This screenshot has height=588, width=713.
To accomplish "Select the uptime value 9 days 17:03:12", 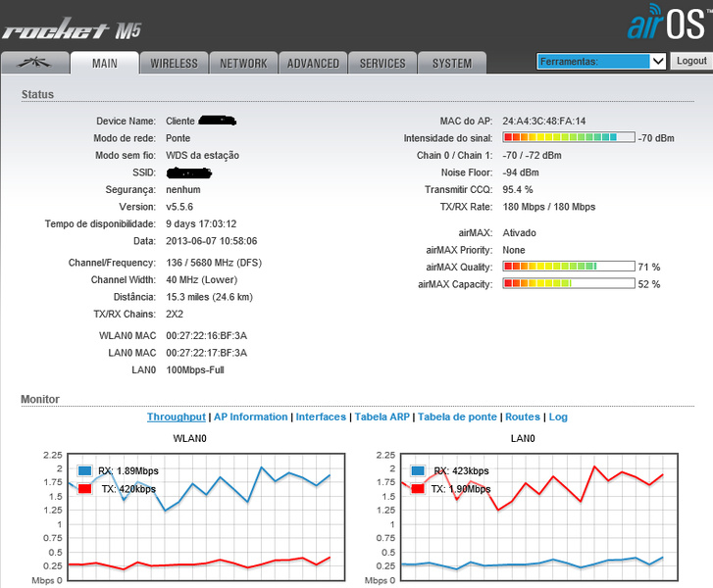I will point(201,224).
